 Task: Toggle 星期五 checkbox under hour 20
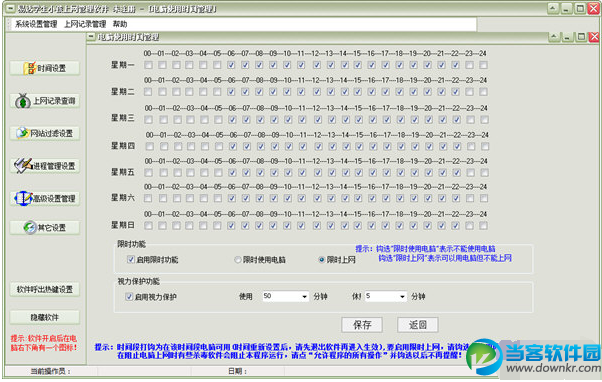428,172
